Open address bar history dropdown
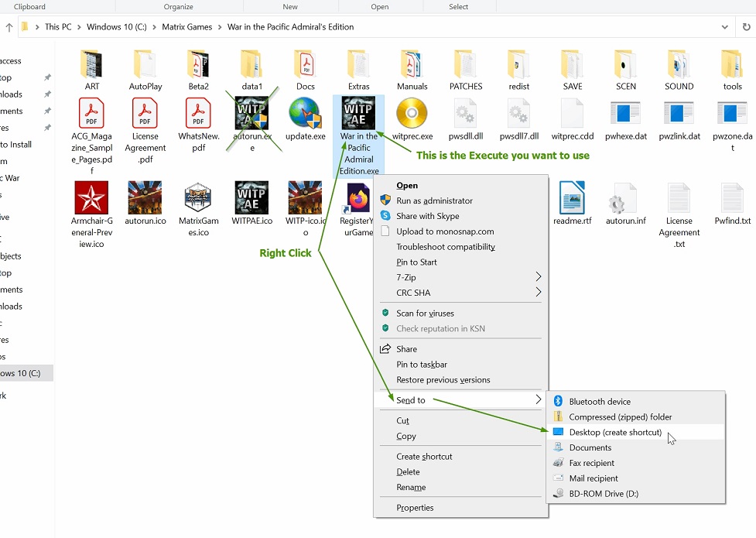 click(x=724, y=27)
